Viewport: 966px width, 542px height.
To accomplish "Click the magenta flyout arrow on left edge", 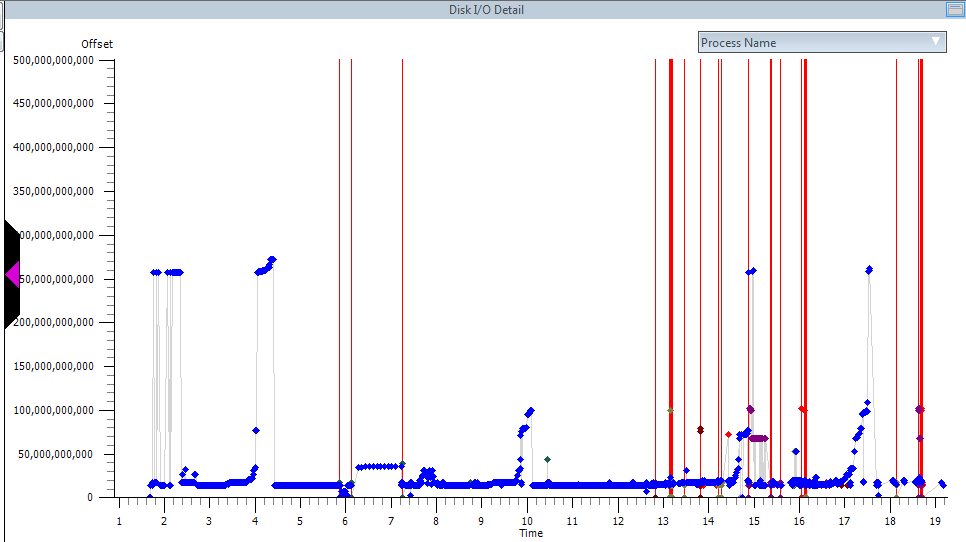I will [13, 274].
